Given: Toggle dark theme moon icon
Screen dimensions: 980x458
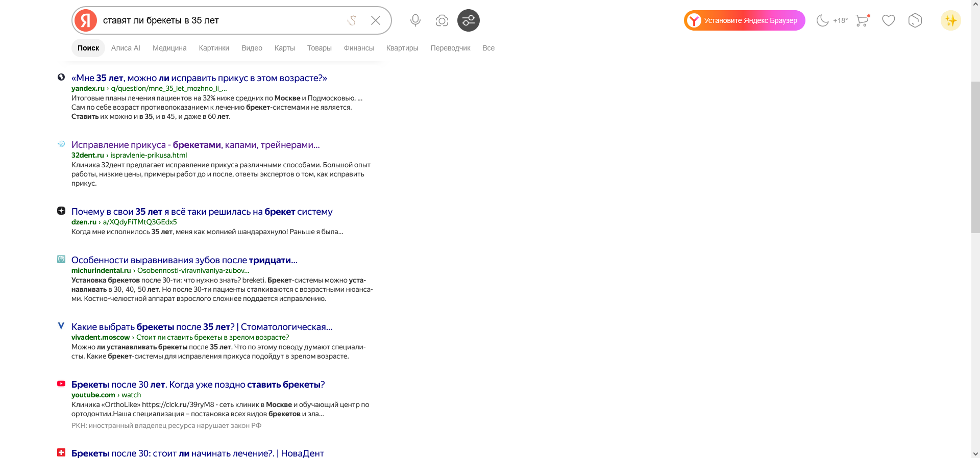Looking at the screenshot, I should [822, 20].
